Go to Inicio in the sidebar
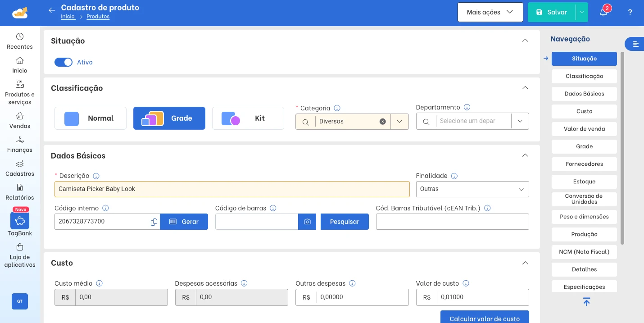Viewport: 644px width, 323px height. (20, 65)
